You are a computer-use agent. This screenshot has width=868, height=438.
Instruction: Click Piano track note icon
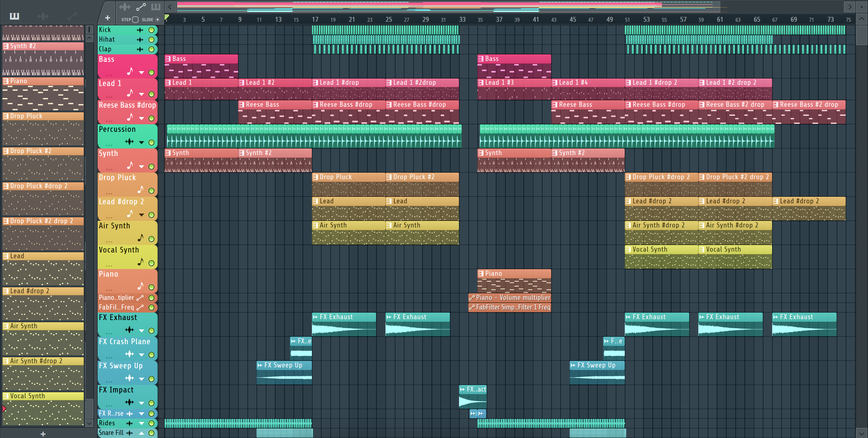coord(140,286)
